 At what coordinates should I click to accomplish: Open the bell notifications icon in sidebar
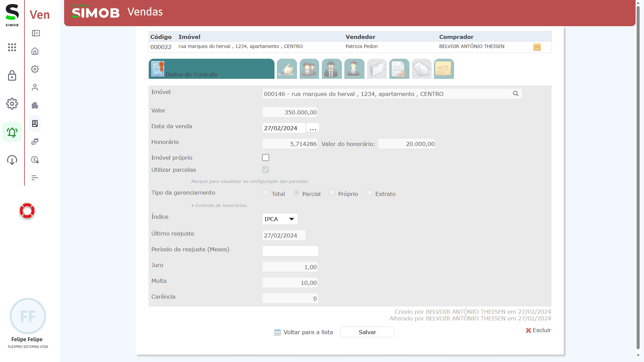point(12,132)
